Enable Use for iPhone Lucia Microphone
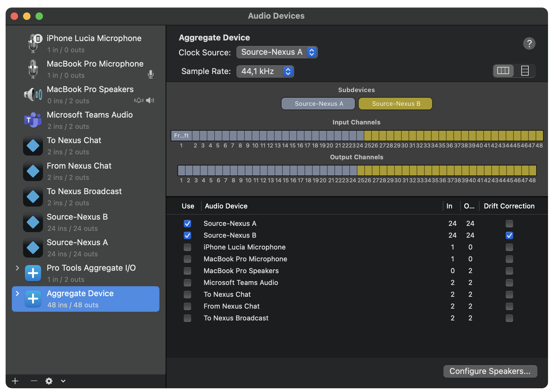The image size is (553, 392). click(187, 247)
